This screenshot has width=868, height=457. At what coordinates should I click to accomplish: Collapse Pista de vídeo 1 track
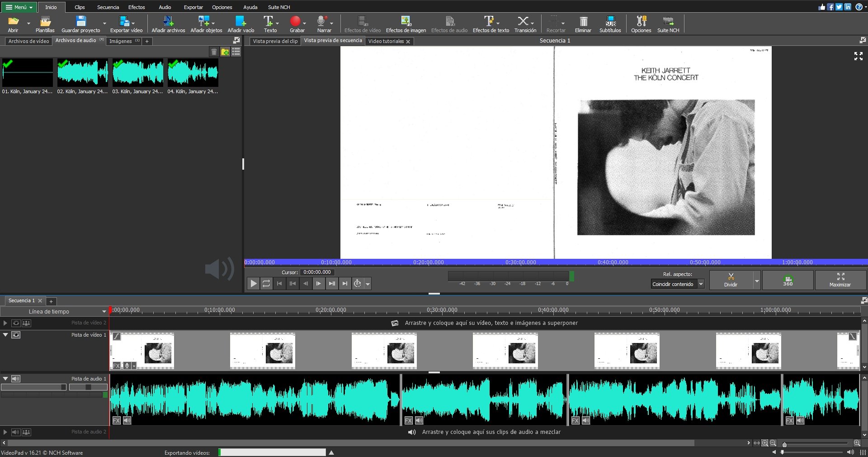(5, 335)
